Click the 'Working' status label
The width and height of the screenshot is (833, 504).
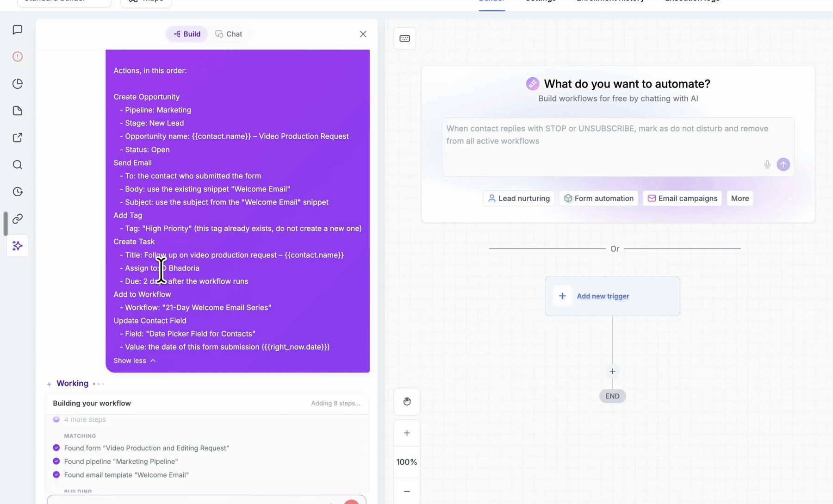tap(72, 383)
